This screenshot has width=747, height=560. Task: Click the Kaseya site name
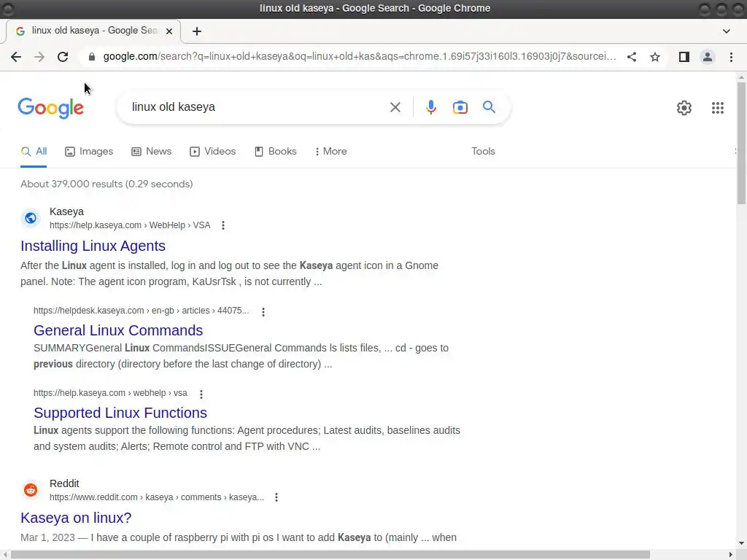(66, 212)
